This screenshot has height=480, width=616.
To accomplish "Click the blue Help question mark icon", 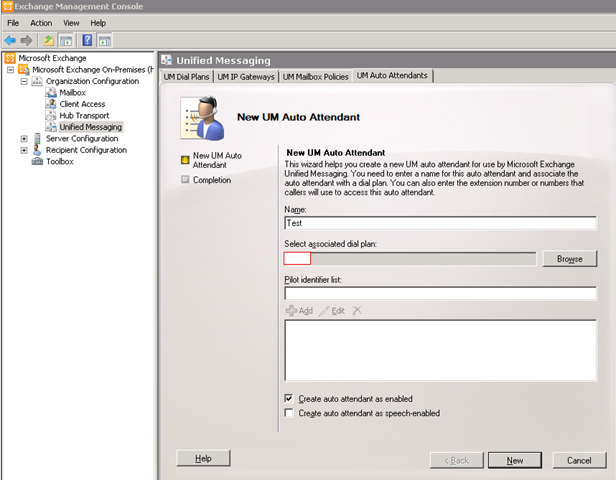I will click(87, 40).
